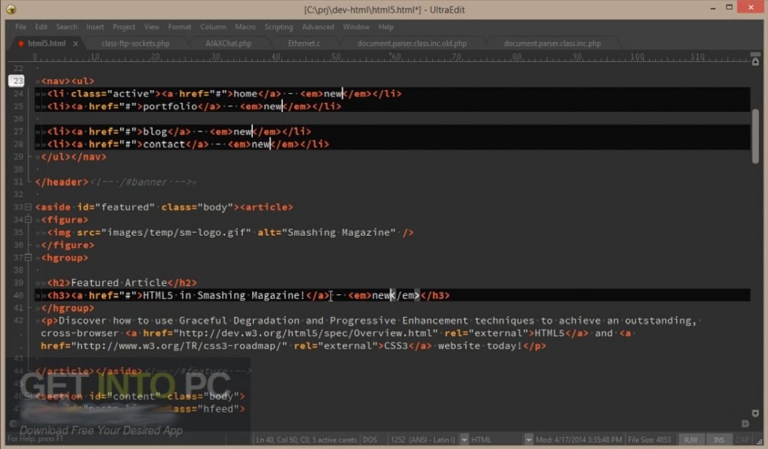Screen dimensions: 768x449
Task: Open the Project menu
Action: point(124,27)
